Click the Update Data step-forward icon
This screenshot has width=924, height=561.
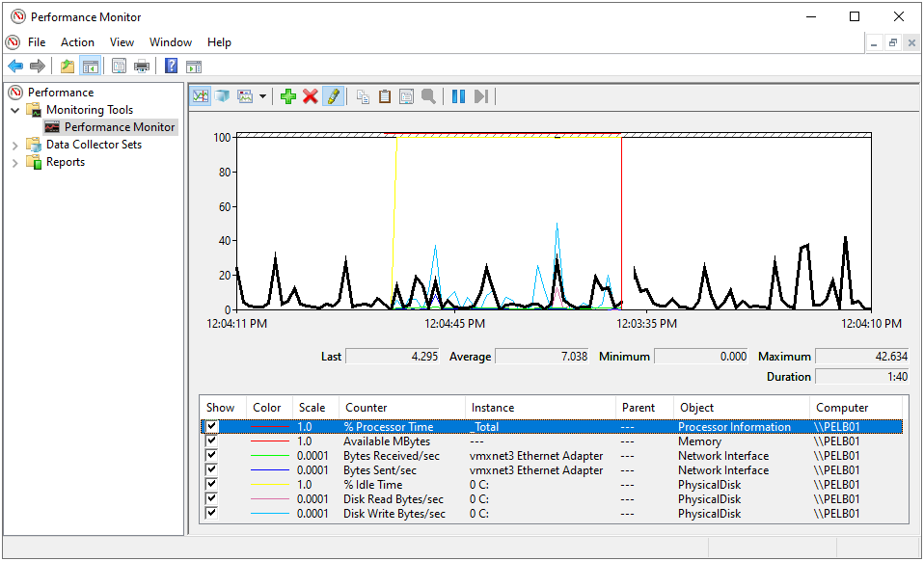click(x=481, y=96)
